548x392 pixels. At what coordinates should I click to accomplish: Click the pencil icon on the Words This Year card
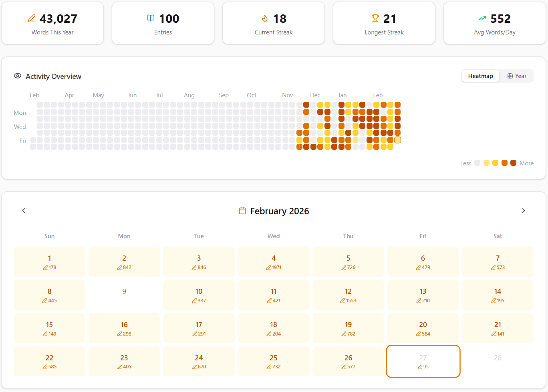(32, 18)
